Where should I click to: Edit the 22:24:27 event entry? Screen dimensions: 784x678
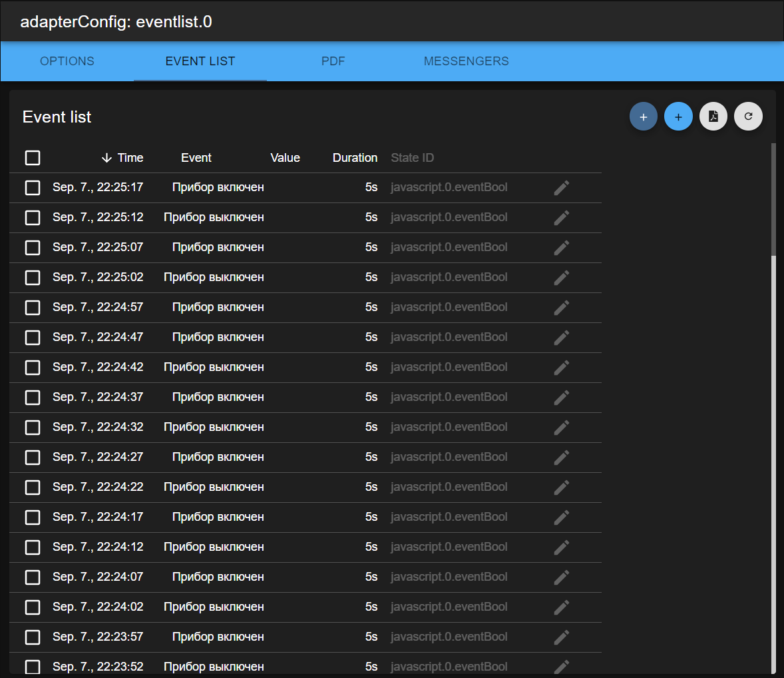coord(562,458)
